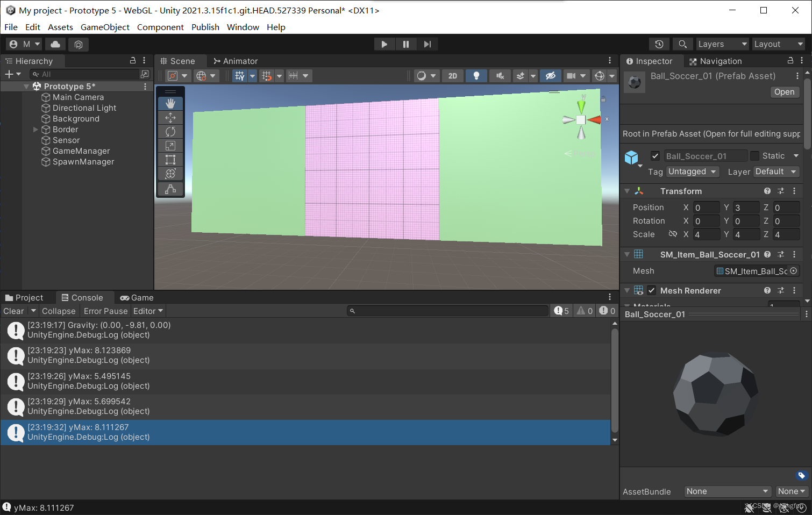
Task: Click the Play button
Action: coord(384,44)
